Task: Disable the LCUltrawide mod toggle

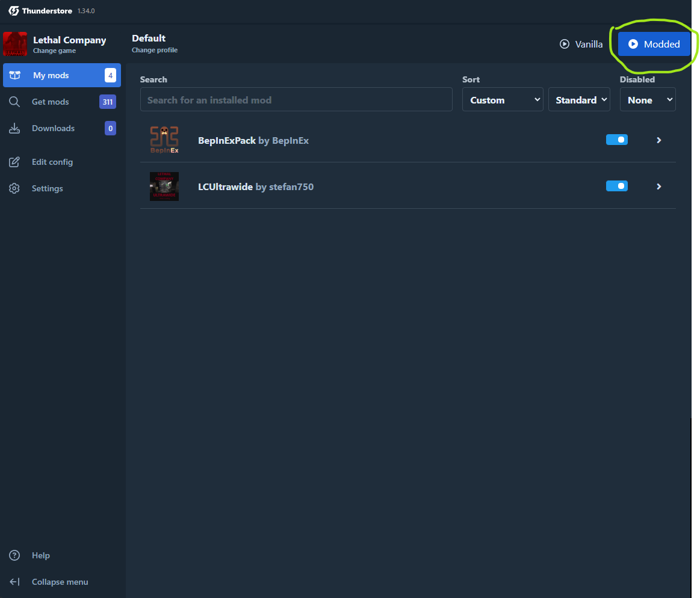Action: (x=617, y=186)
